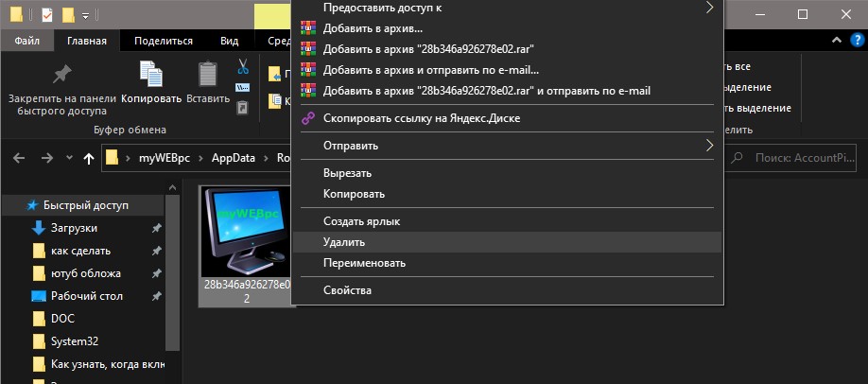This screenshot has height=384, width=868.
Task: Open Свойства from context menu
Action: tap(507, 290)
